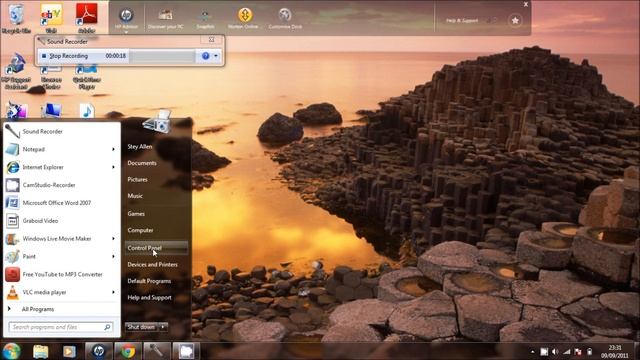Viewport: 640px width, 360px height.
Task: Open Sound Recorder help dropdown arrow
Action: click(216, 56)
